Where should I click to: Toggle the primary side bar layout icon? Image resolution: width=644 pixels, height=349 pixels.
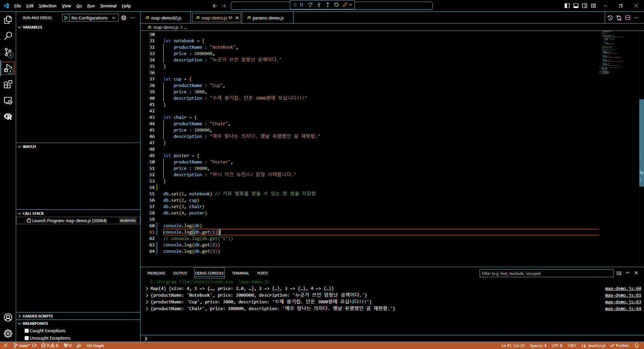(567, 6)
